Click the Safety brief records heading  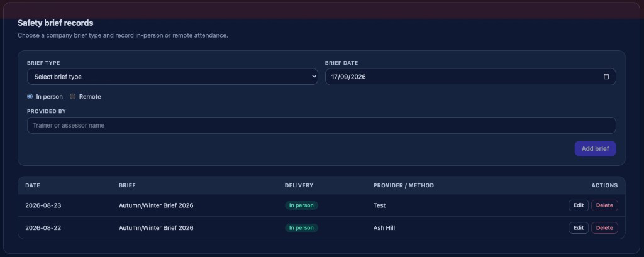(x=55, y=23)
